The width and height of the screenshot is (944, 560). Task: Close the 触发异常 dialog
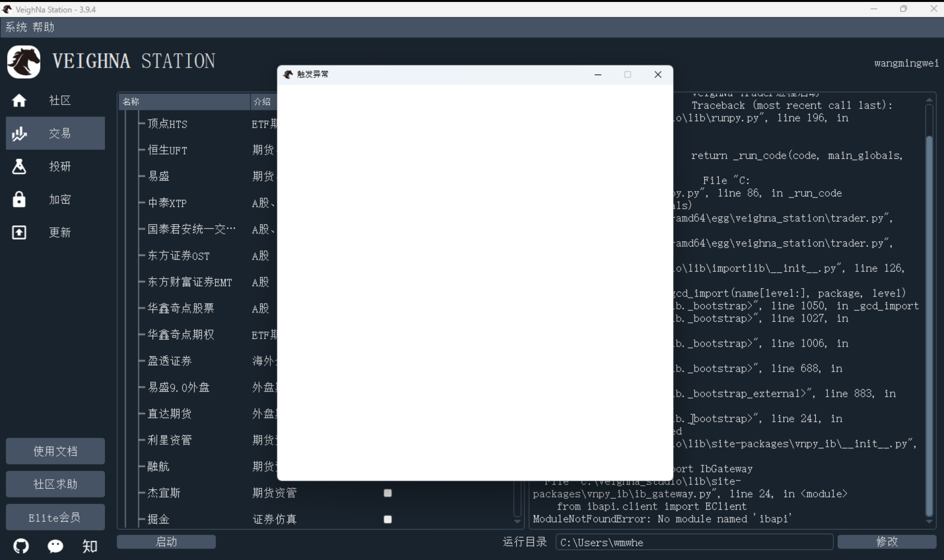[658, 75]
